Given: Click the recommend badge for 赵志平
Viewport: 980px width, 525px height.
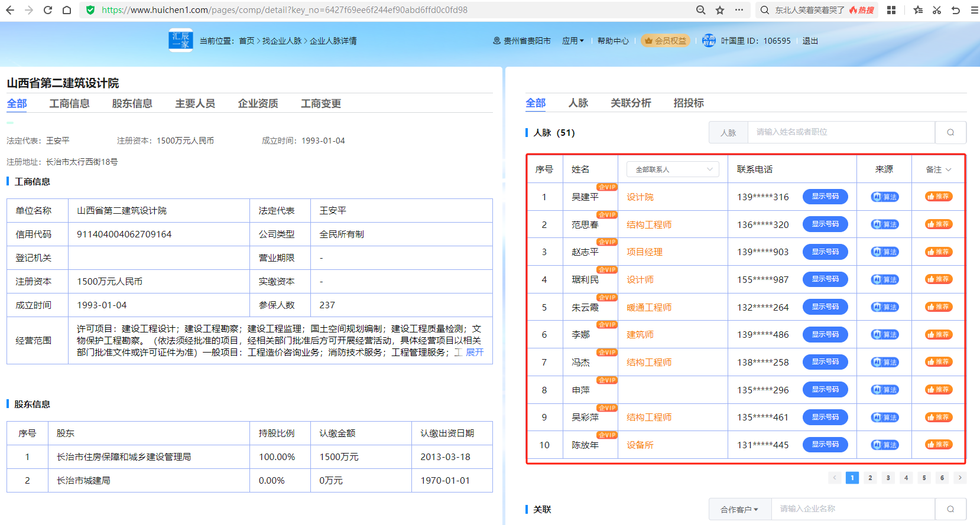Looking at the screenshot, I should pos(939,252).
